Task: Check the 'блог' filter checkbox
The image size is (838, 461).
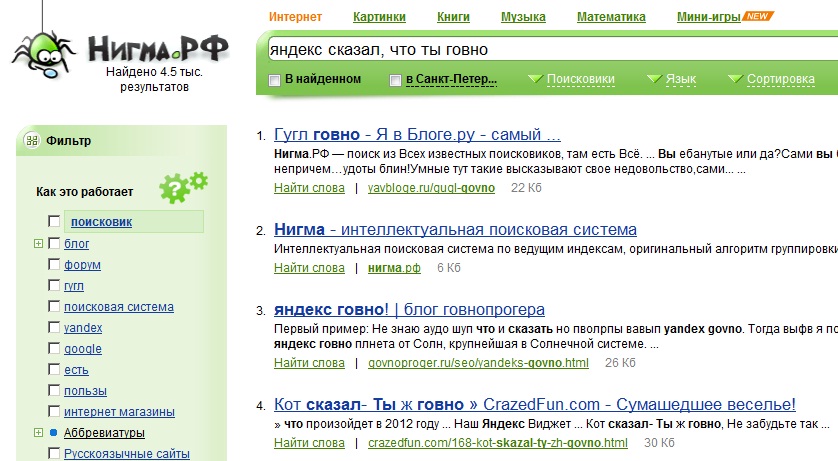Action: [x=54, y=244]
